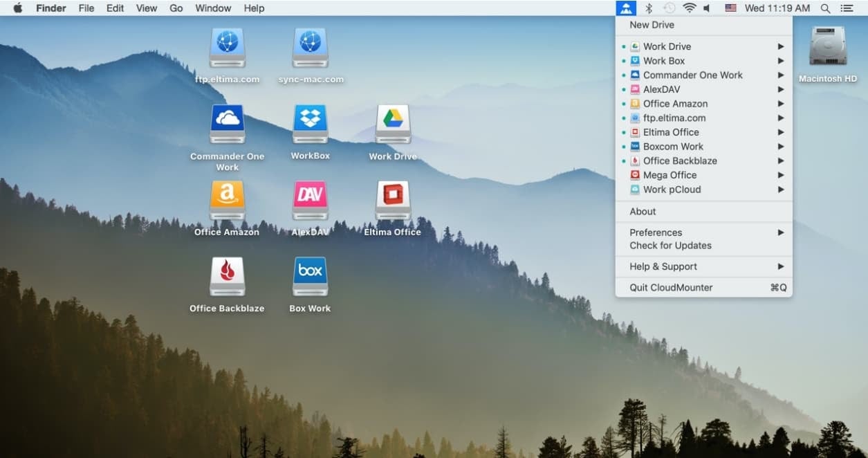Click the 'Eltima Office' menu entry text
This screenshot has width=868, height=458.
(x=671, y=132)
